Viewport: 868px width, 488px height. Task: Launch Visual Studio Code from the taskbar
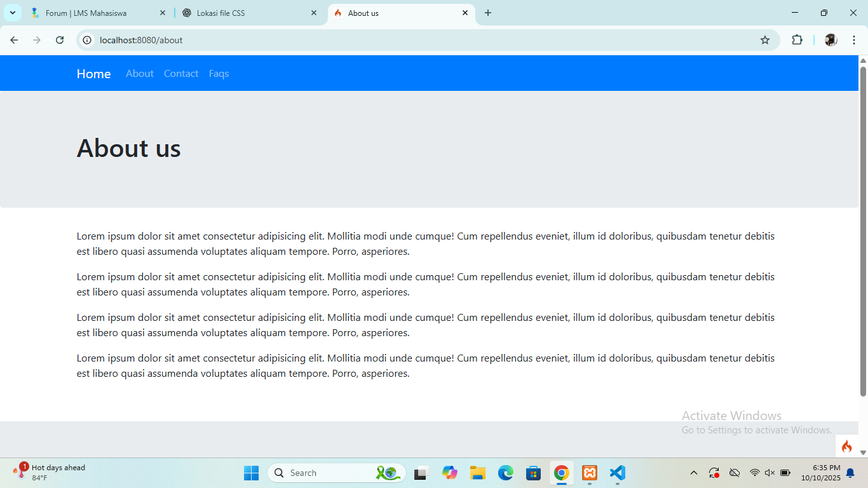617,473
